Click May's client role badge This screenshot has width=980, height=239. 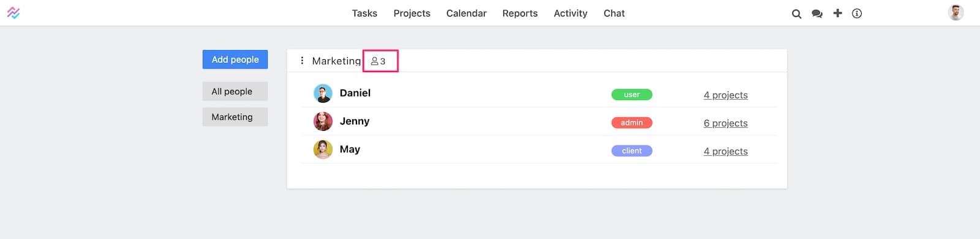pyautogui.click(x=631, y=151)
